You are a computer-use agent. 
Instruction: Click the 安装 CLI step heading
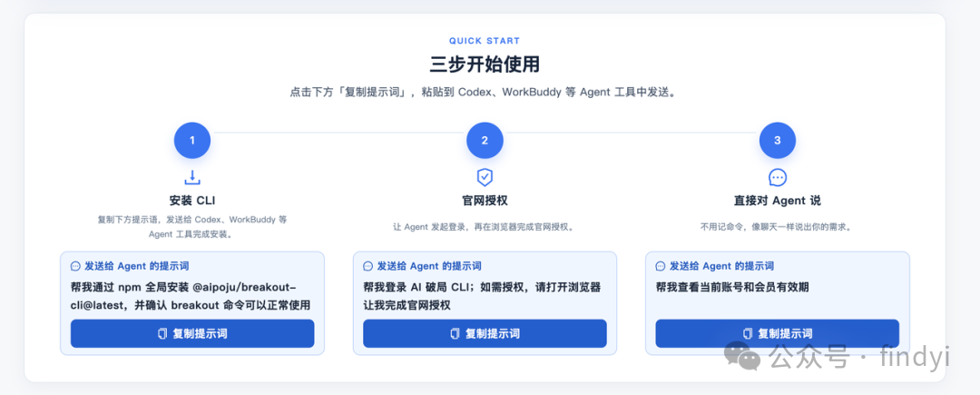pyautogui.click(x=191, y=202)
